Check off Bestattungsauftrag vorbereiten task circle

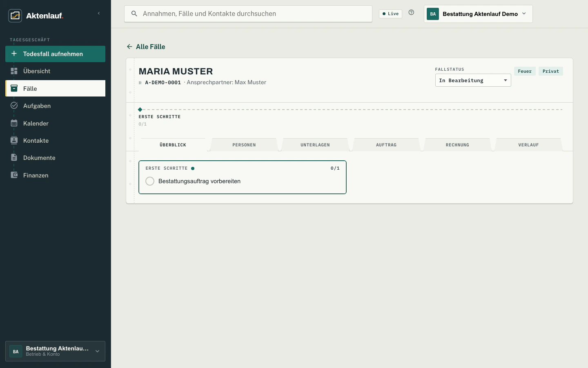point(150,181)
